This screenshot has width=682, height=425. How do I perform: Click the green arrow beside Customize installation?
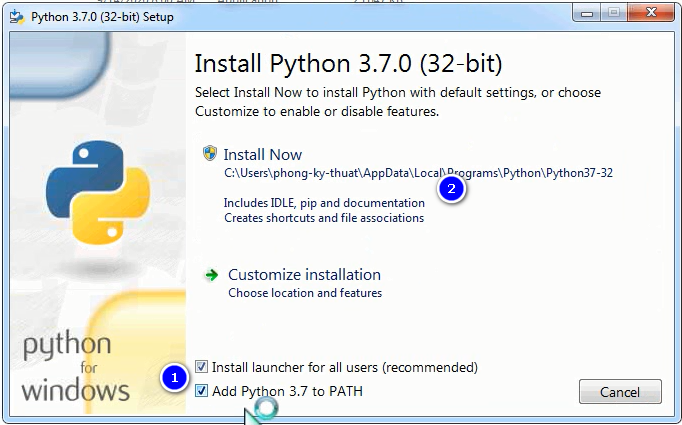(211, 275)
